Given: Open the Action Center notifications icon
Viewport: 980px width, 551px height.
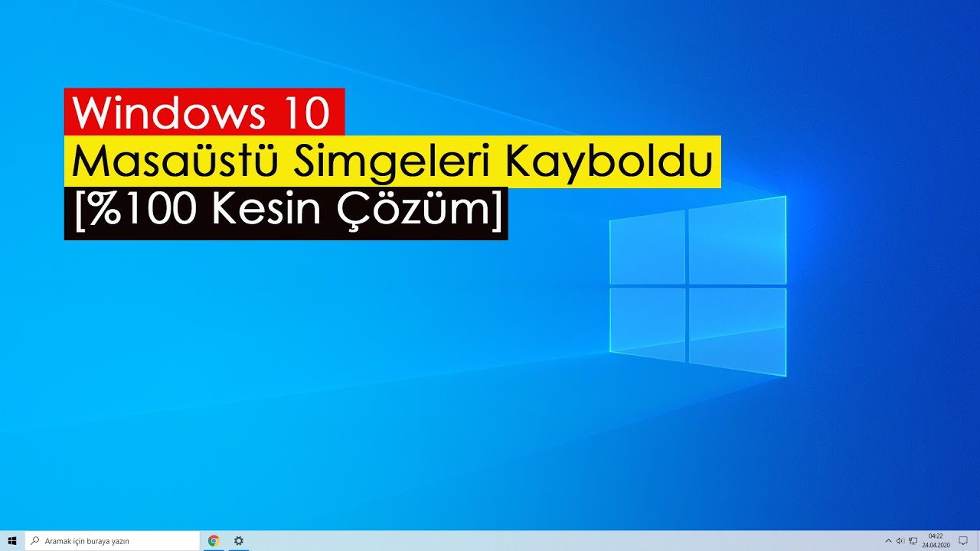Looking at the screenshot, I should [963, 541].
